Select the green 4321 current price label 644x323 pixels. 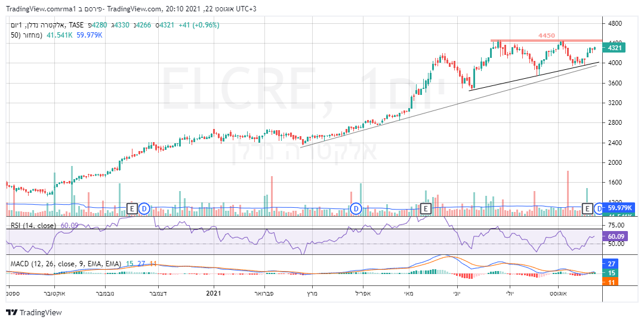coord(614,48)
